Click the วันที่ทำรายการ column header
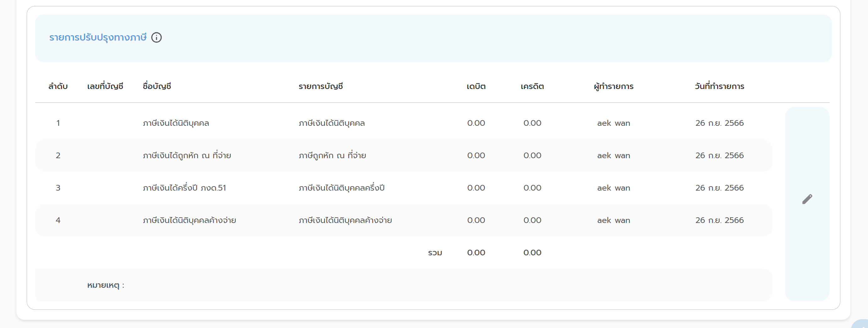868x328 pixels. coord(719,86)
